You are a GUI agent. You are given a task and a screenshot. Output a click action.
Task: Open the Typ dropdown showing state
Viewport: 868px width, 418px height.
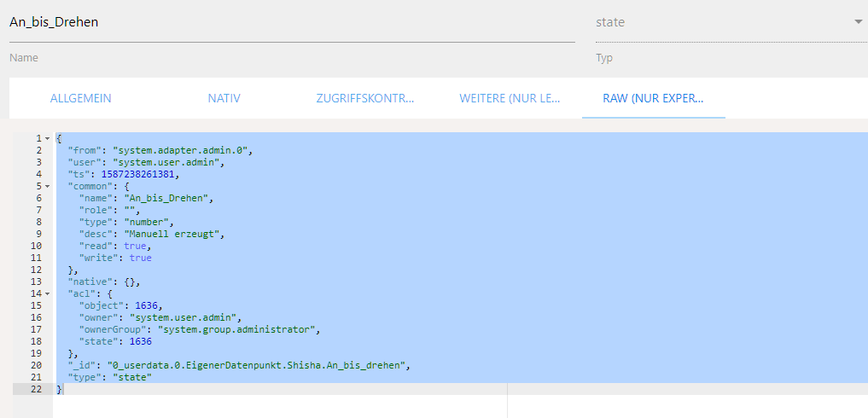click(x=731, y=23)
